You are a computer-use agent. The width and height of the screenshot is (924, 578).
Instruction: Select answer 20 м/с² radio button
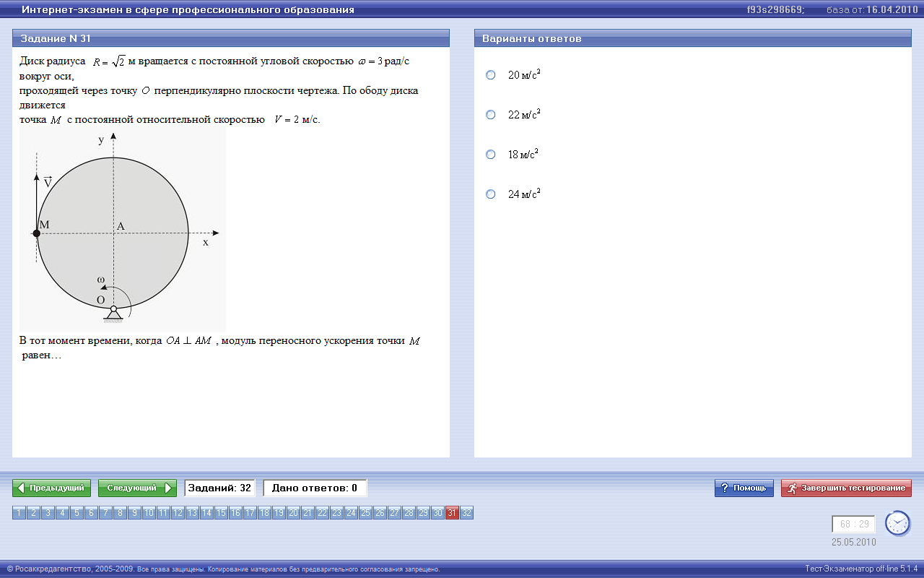(x=491, y=75)
